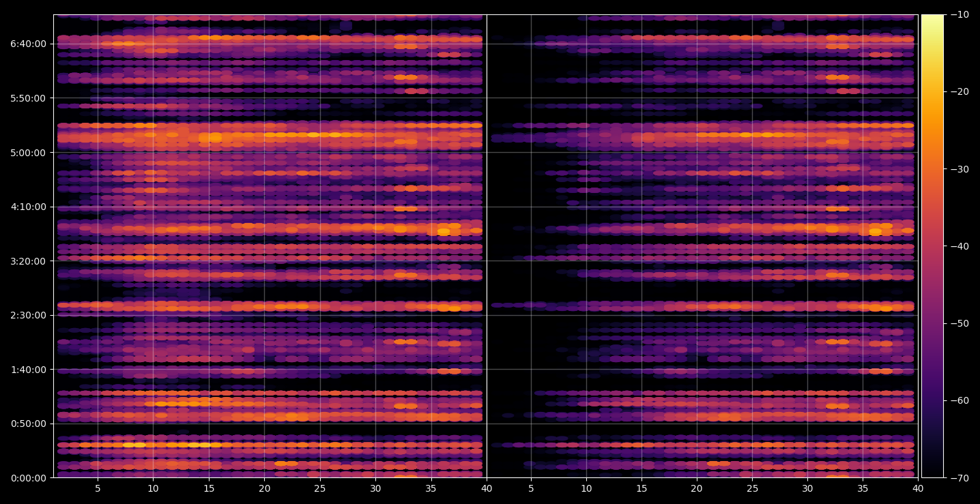
Task: Click the inferno colorbar gradient strip
Action: coord(932,246)
